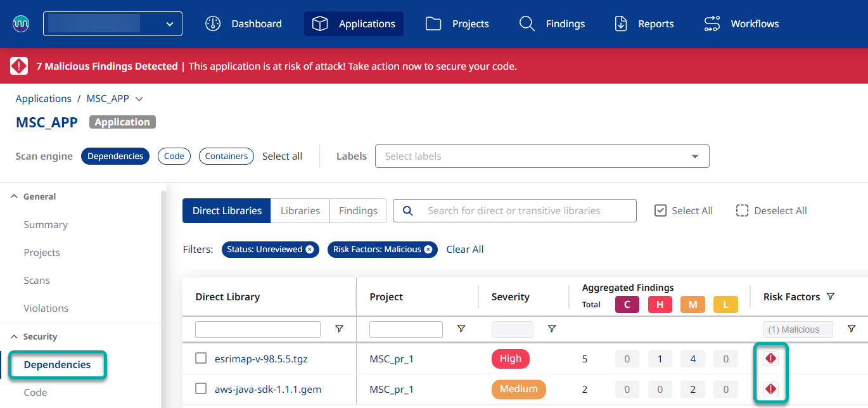
Task: Select the aws-java-sdk-1.1.1.gem row checkbox
Action: coord(201,389)
